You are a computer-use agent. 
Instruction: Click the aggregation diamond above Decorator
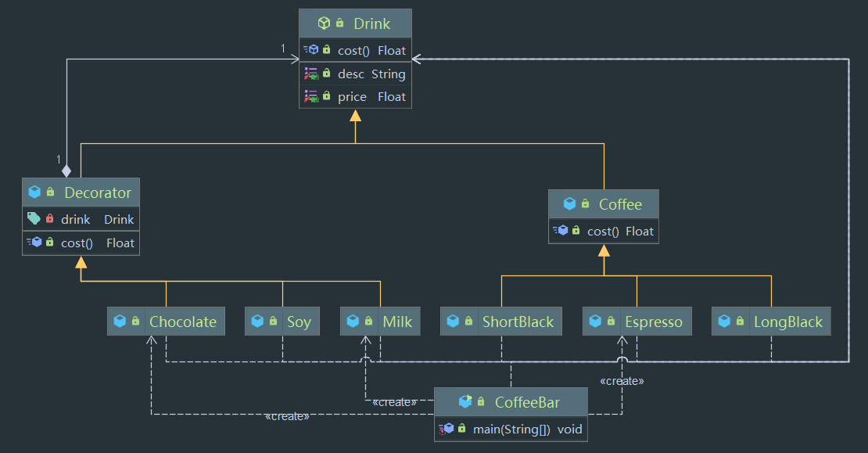click(66, 171)
